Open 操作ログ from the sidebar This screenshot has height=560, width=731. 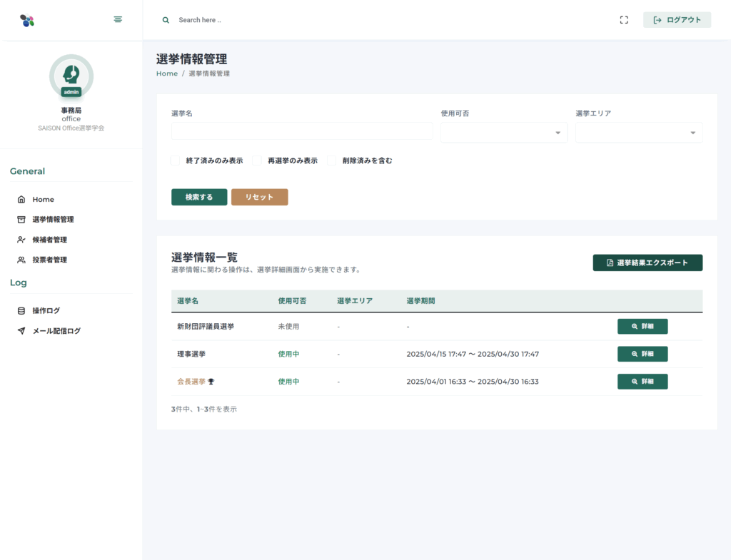[x=46, y=311]
